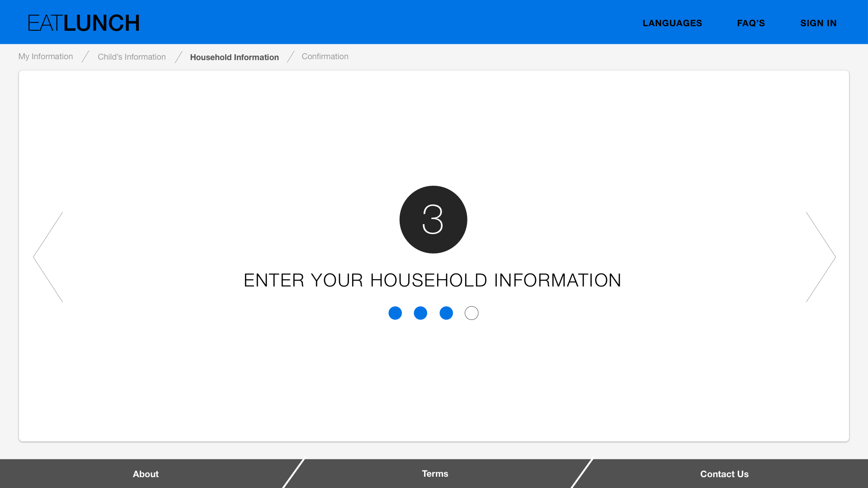Go to Child's Information breadcrumb
Screen dimensions: 868x488
coord(132,57)
